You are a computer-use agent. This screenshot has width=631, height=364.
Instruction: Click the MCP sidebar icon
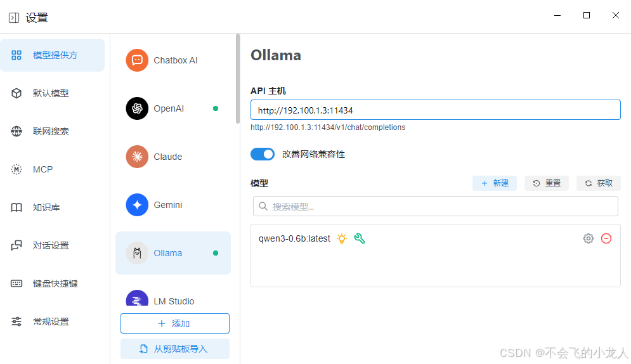[x=16, y=169]
